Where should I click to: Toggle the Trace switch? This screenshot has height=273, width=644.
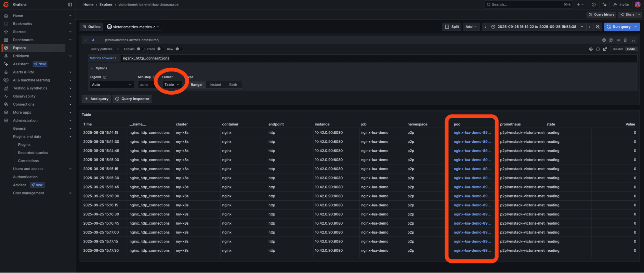(160, 49)
